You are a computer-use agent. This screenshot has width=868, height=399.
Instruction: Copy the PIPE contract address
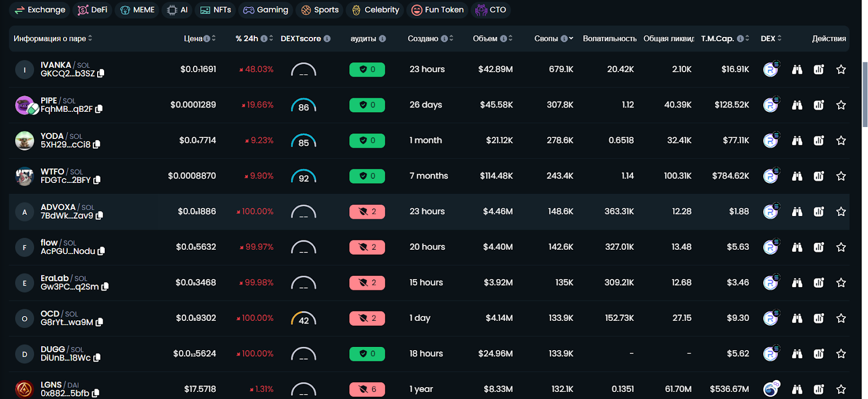pos(99,109)
